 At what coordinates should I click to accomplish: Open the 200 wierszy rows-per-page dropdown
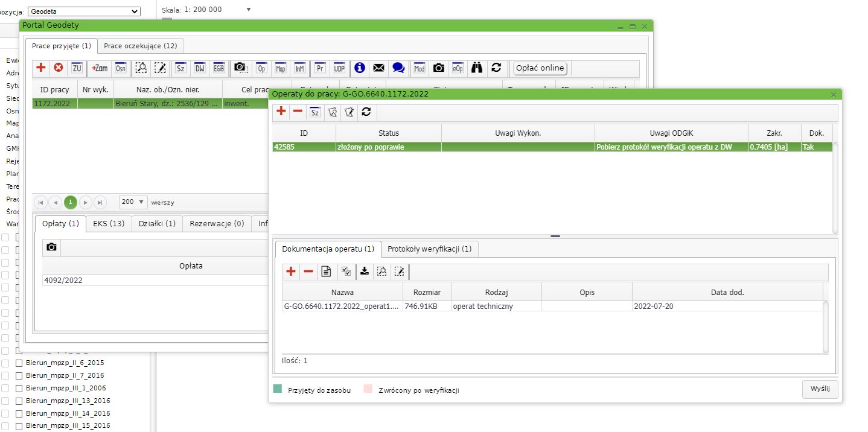pyautogui.click(x=133, y=202)
